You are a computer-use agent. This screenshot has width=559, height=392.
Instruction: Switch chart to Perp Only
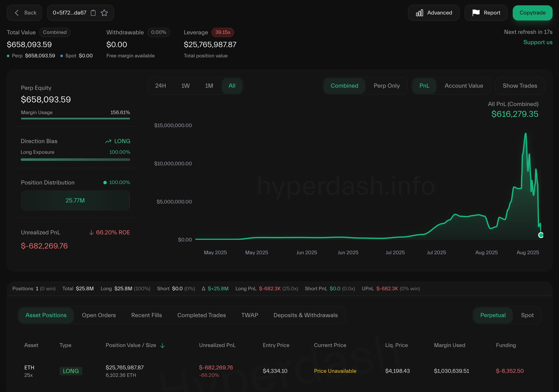point(387,86)
